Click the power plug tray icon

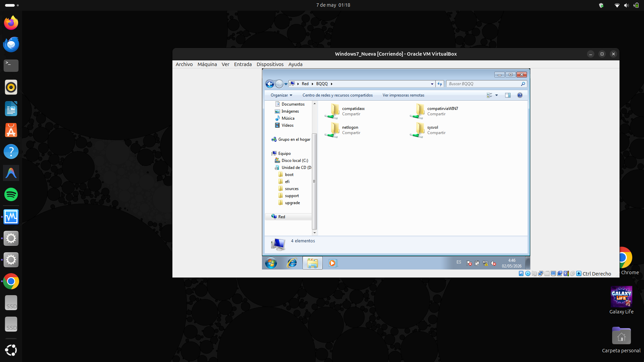tap(477, 263)
